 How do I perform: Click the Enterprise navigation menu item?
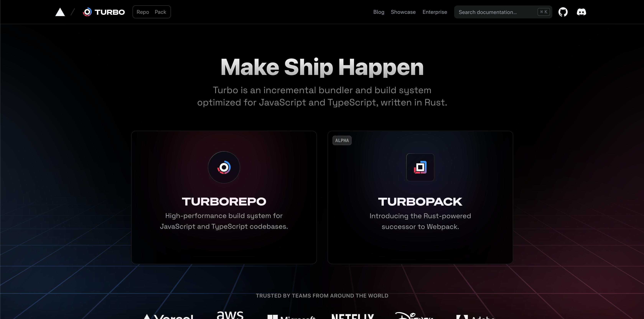click(435, 12)
